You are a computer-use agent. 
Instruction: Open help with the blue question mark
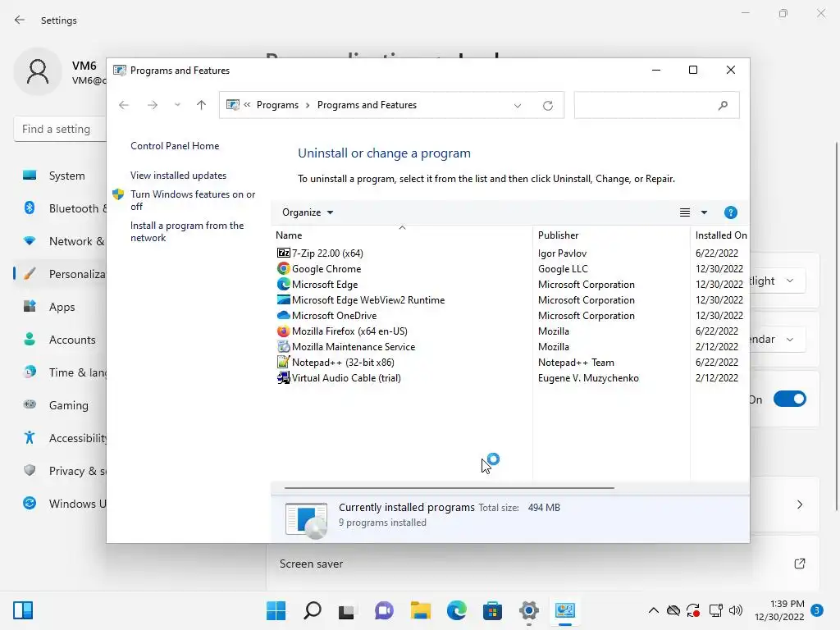tap(731, 212)
